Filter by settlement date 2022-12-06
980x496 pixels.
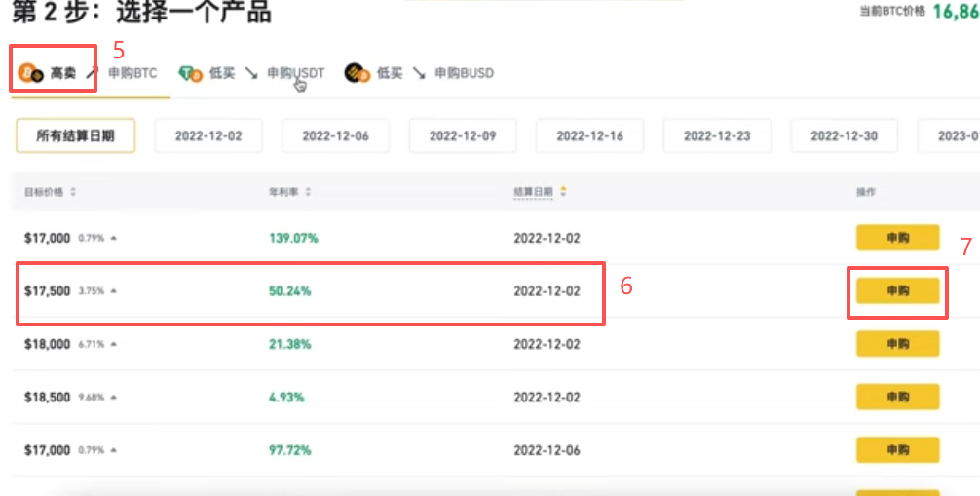[336, 135]
